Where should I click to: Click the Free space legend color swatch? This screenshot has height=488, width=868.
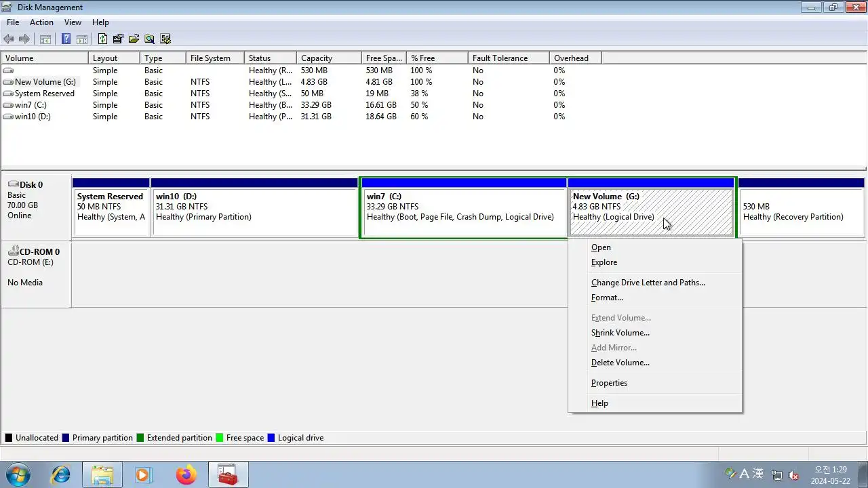point(220,438)
